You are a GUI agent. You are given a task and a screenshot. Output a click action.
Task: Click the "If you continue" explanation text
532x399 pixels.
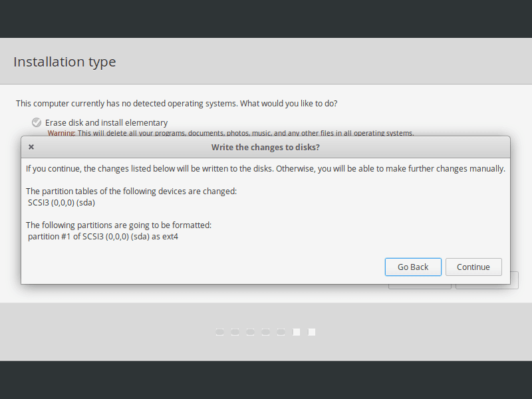[265, 168]
